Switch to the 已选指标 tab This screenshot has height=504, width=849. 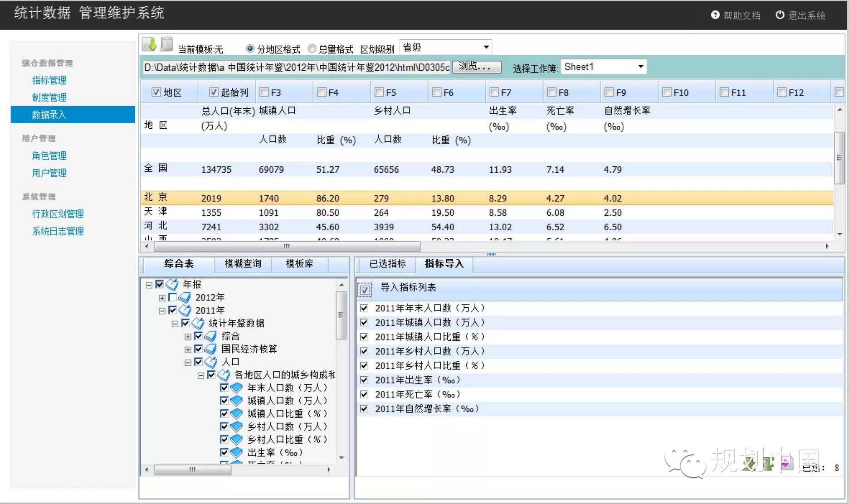tap(387, 264)
